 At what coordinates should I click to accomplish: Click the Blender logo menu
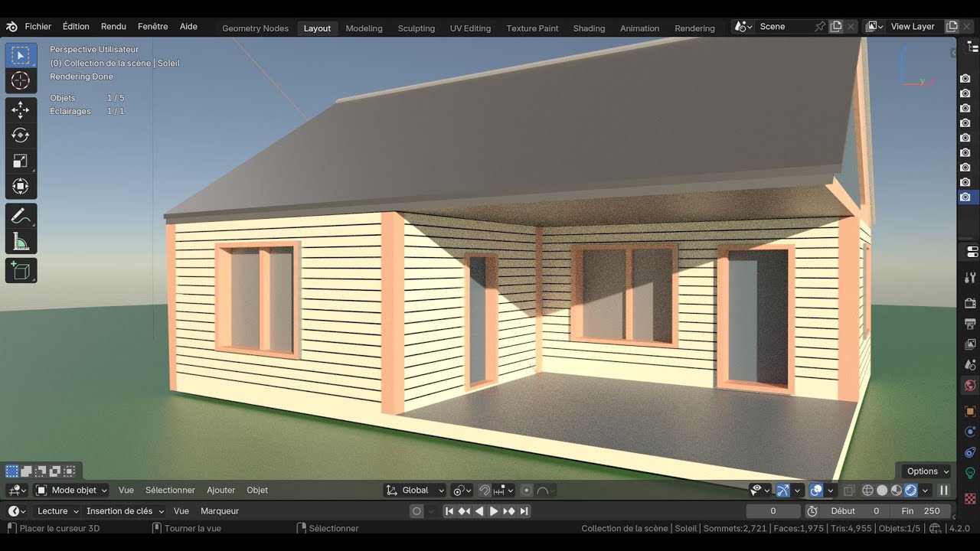(x=11, y=26)
